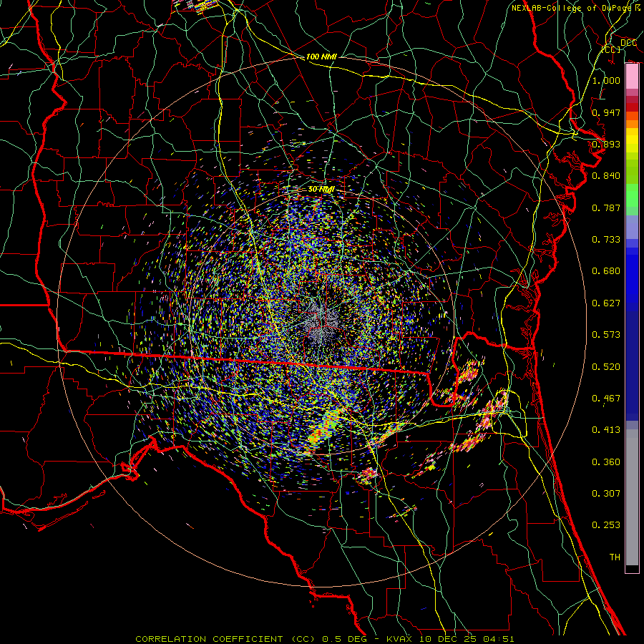Click the DEC label above the color scale
The image size is (644, 644).
click(x=628, y=43)
